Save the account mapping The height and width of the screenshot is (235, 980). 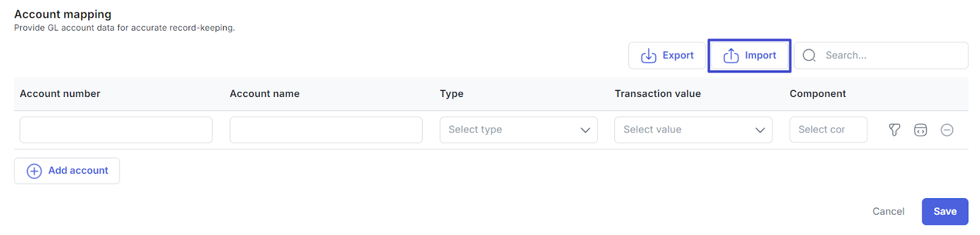pyautogui.click(x=944, y=211)
